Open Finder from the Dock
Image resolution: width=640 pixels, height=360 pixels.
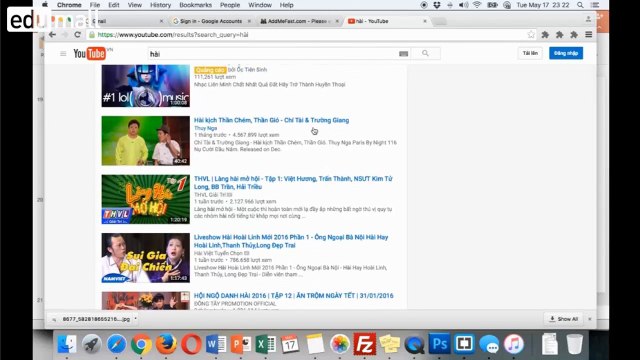67,344
